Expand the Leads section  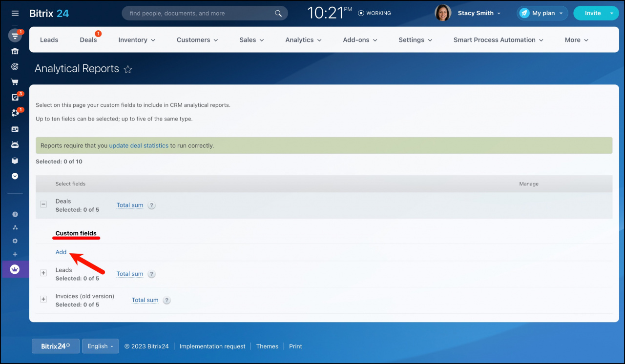click(x=43, y=273)
